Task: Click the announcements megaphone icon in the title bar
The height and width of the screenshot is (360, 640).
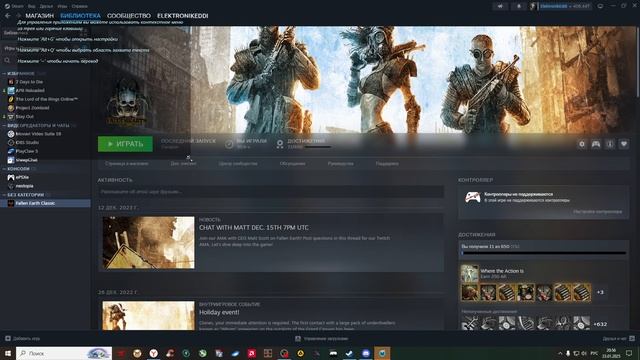Action: click(500, 6)
